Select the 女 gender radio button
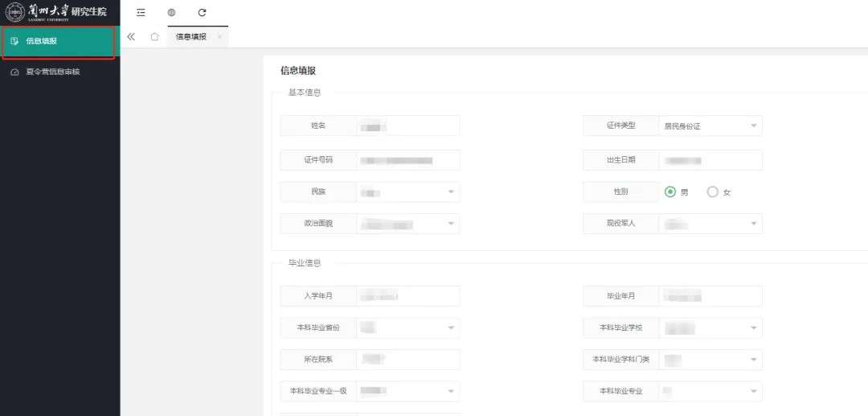Viewport: 868px width, 416px height. coord(712,192)
